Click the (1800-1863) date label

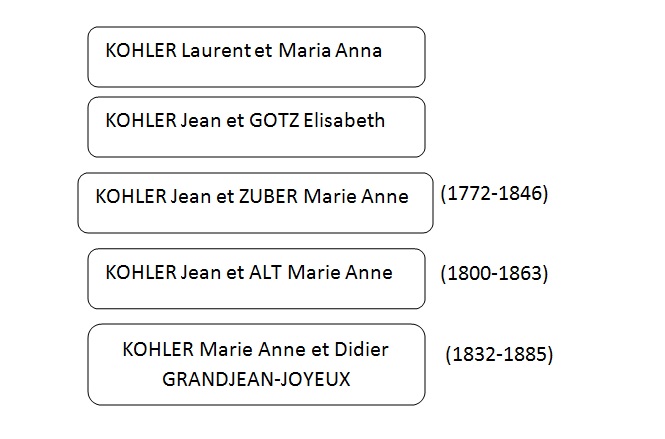[494, 273]
